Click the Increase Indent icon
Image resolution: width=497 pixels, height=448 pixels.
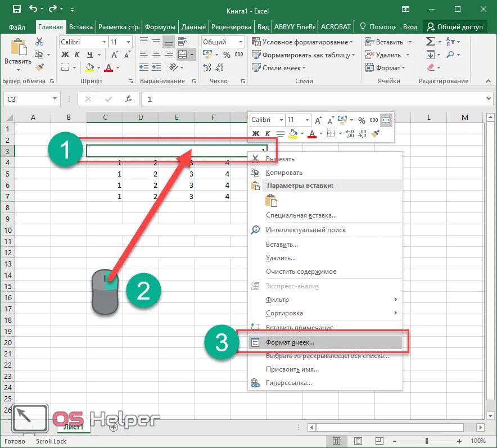click(156, 67)
